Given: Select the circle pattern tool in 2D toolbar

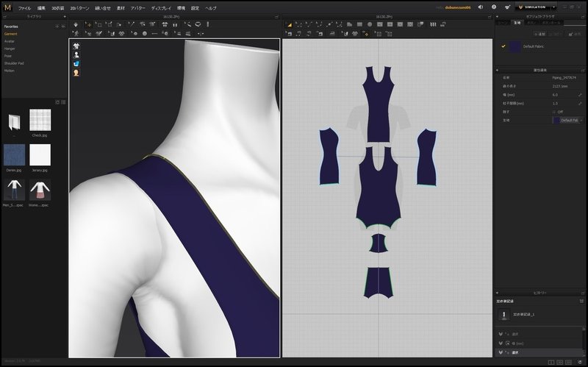Looking at the screenshot, I should pos(370,24).
